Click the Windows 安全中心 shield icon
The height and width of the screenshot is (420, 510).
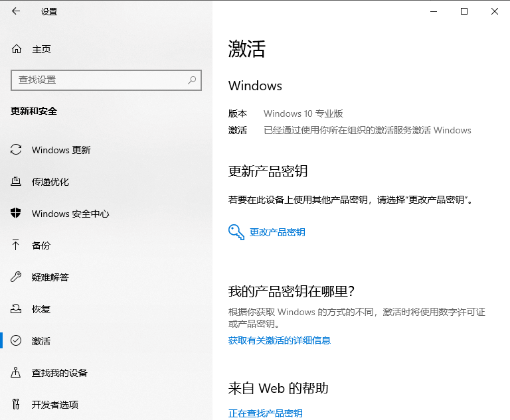pyautogui.click(x=16, y=213)
